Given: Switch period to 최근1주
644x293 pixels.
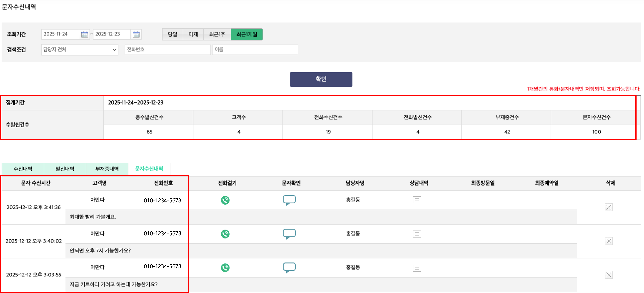Looking at the screenshot, I should pos(217,34).
